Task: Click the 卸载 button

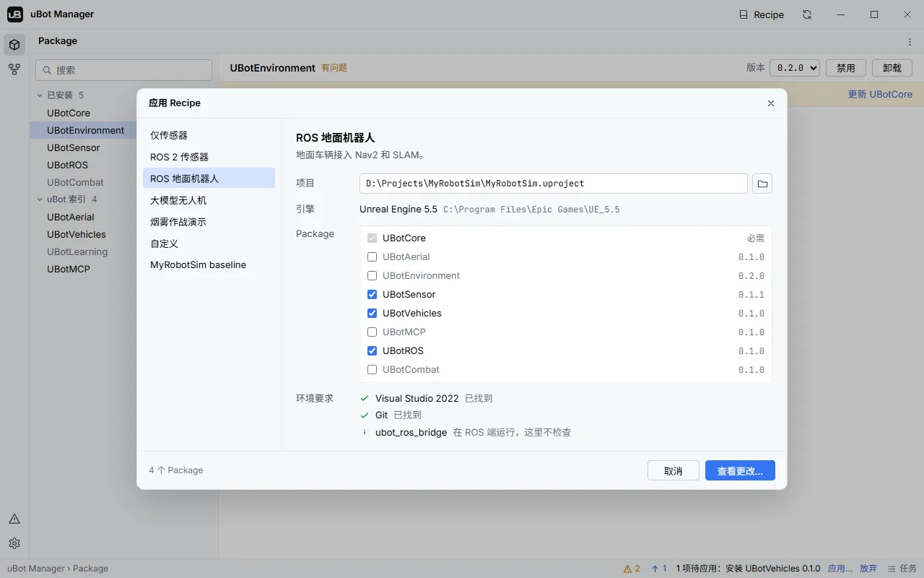Action: coord(892,68)
